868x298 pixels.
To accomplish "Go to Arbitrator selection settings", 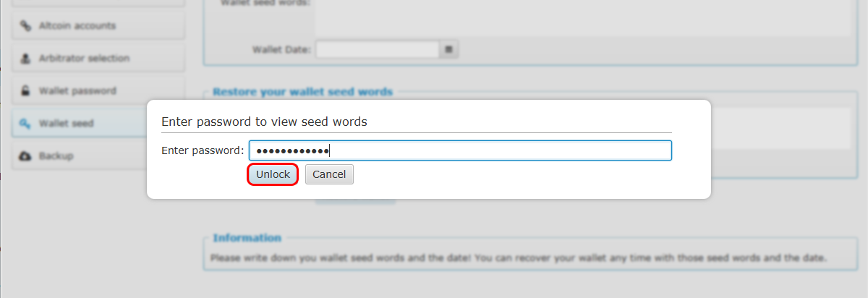I will click(98, 59).
